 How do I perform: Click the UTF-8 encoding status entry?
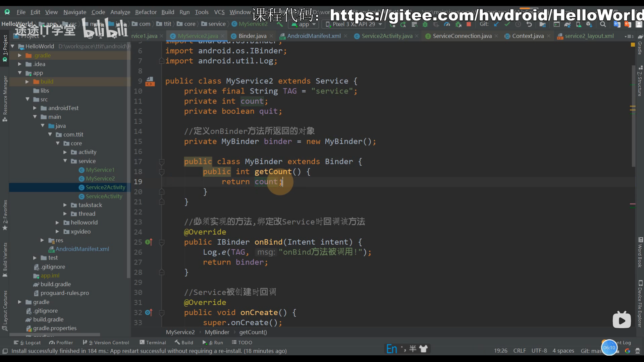click(539, 351)
